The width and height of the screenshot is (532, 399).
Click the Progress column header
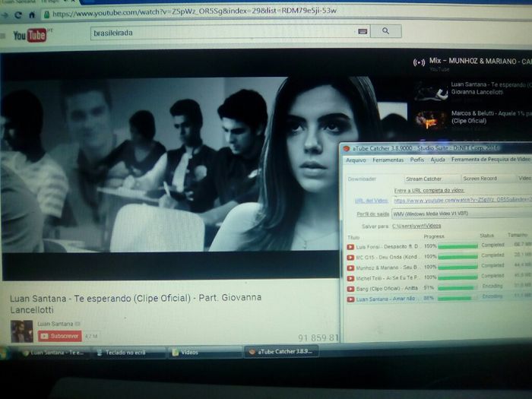(434, 236)
